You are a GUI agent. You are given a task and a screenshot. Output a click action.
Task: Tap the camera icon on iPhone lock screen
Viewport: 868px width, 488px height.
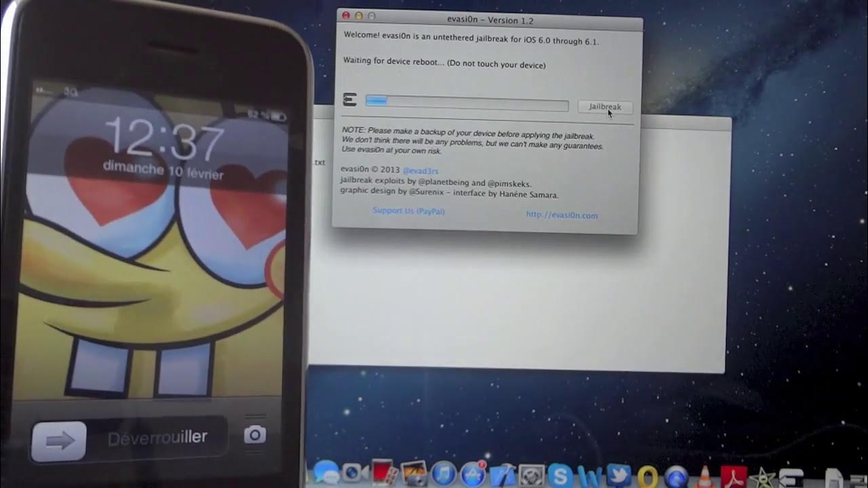(255, 434)
